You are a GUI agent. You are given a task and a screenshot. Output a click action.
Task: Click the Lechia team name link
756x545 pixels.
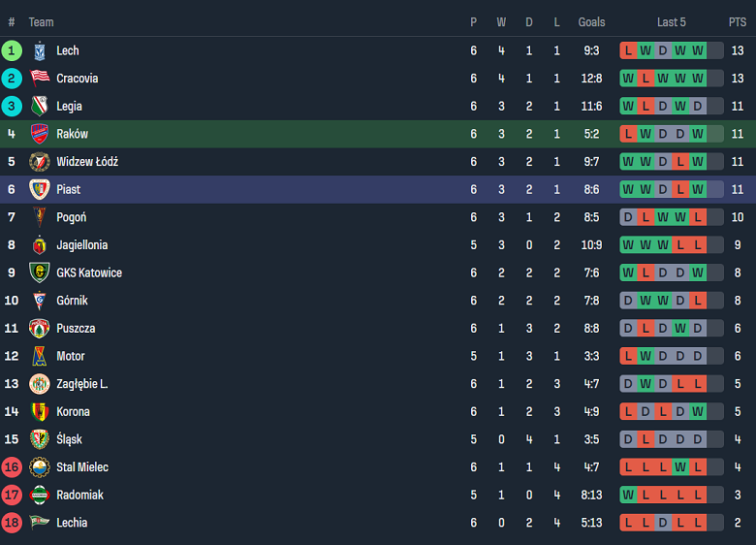pos(72,523)
